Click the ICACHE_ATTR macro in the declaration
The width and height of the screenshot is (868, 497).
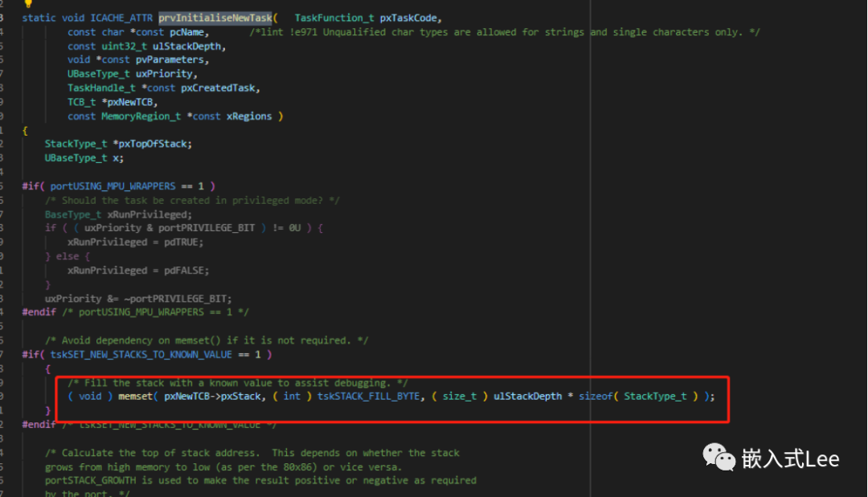121,18
